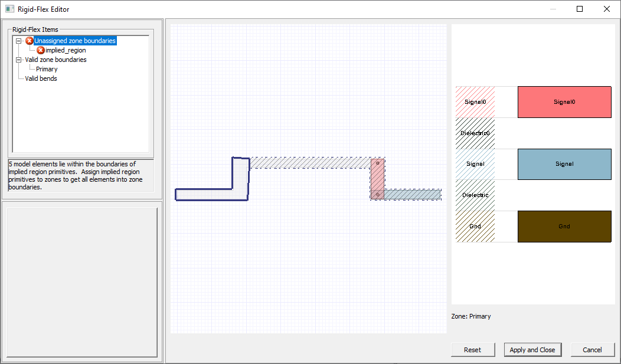Select the Signal0 hatched pattern icon
The height and width of the screenshot is (364, 621).
point(475,101)
